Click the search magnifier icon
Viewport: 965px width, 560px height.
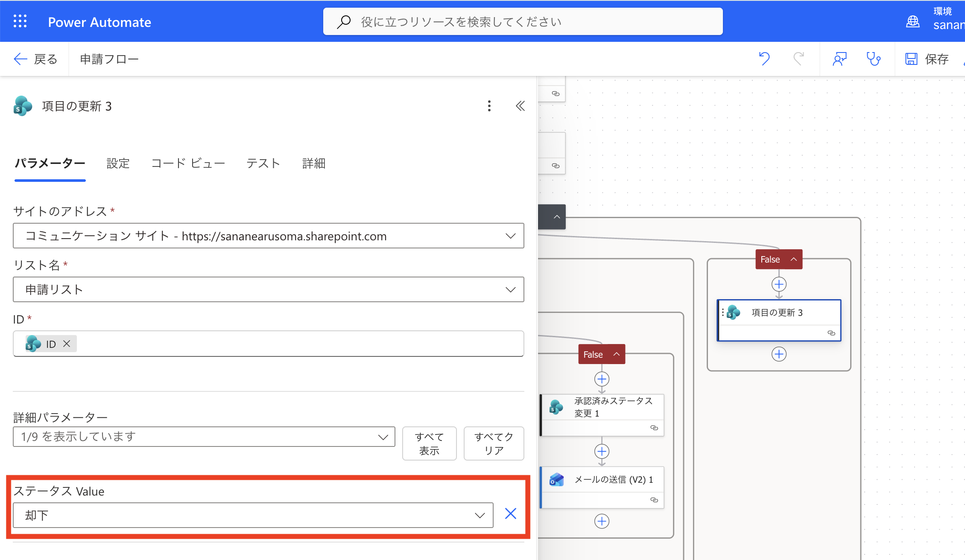click(x=344, y=22)
